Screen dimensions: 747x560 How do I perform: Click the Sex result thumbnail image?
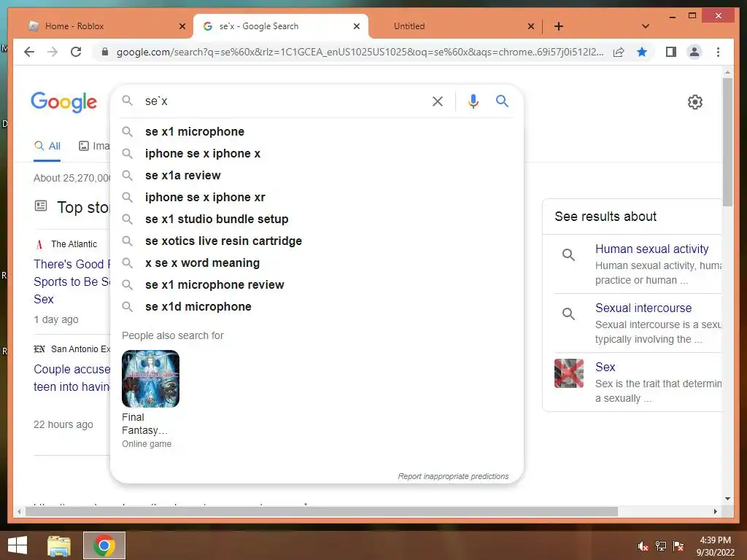[x=569, y=373]
